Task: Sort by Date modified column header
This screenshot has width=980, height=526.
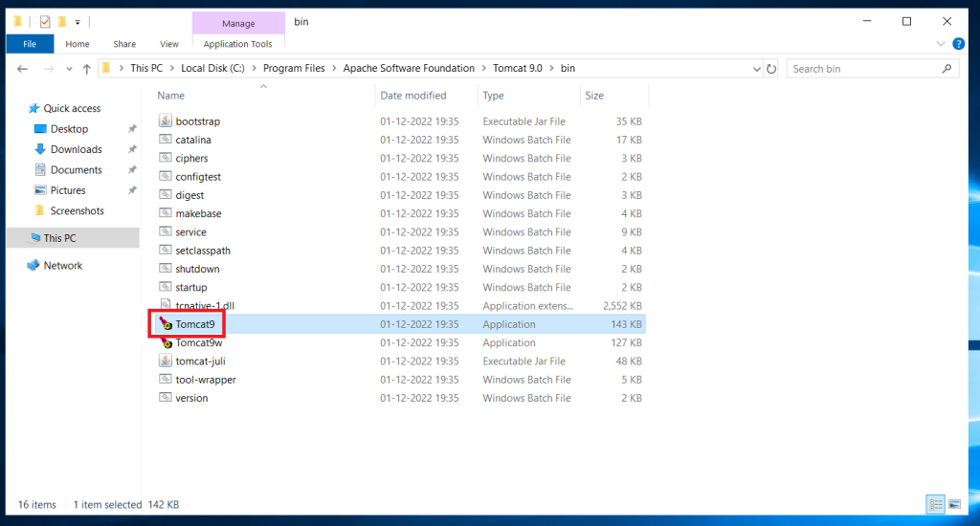Action: [413, 96]
